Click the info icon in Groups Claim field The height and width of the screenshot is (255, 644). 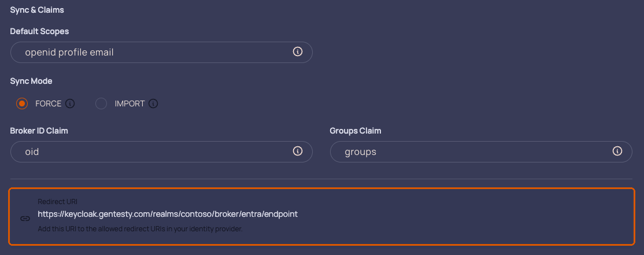pos(617,151)
